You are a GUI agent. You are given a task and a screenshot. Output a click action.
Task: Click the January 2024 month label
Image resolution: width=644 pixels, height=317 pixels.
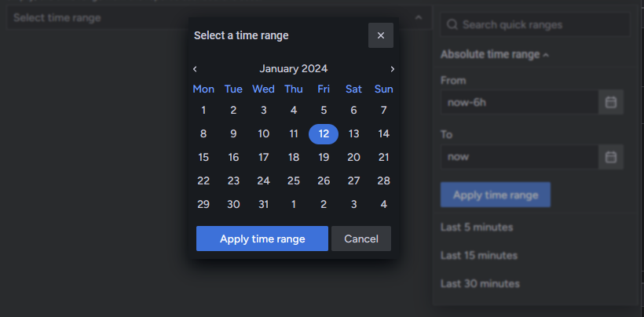294,69
